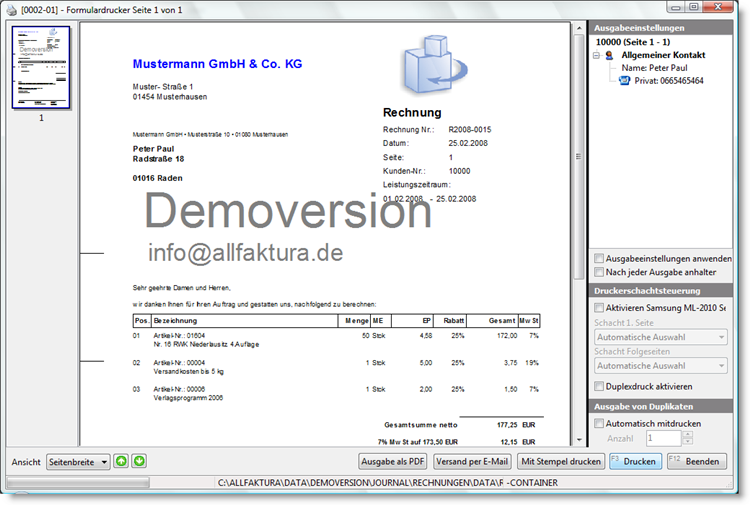The height and width of the screenshot is (505, 750).
Task: Collapse the Allgemeiner Kontakt tree node
Action: (x=596, y=56)
